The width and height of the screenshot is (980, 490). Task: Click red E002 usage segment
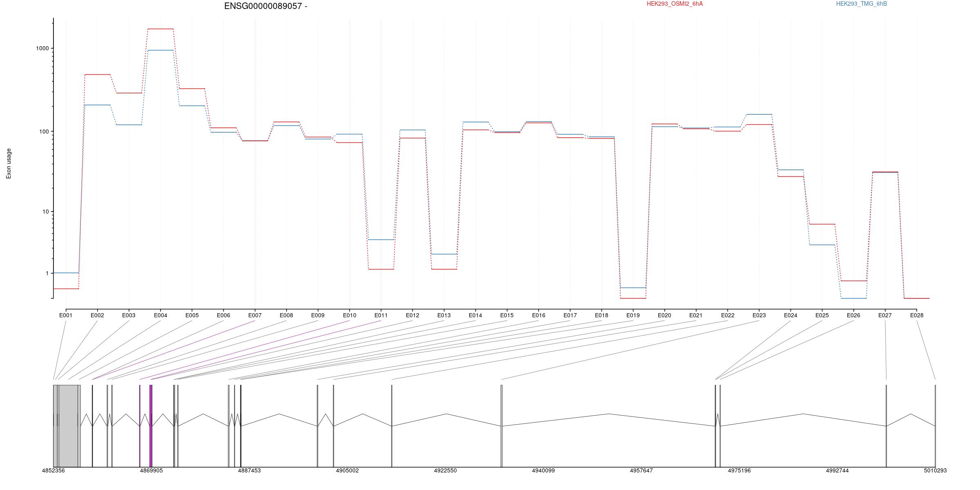pyautogui.click(x=97, y=75)
